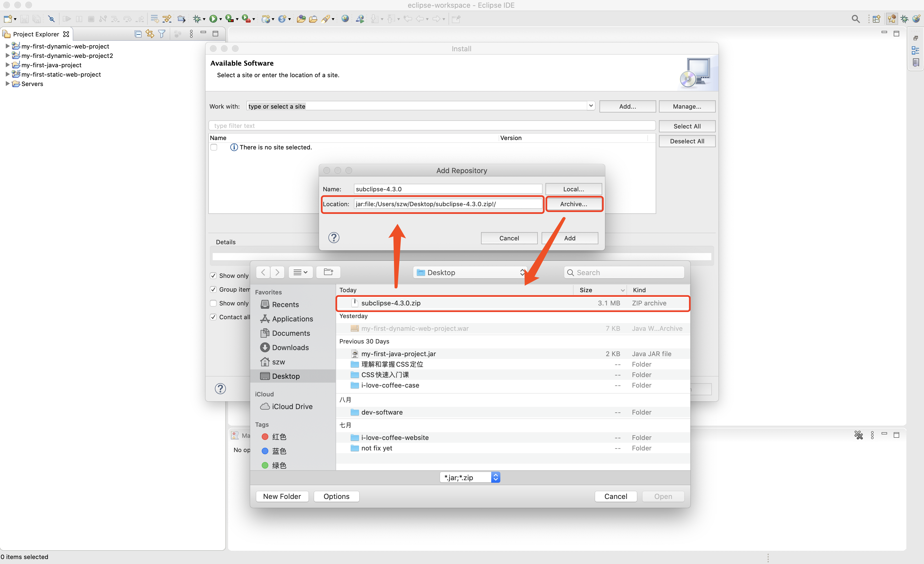Click the new folder icon in file chooser toolbar
This screenshot has height=564, width=924.
328,272
